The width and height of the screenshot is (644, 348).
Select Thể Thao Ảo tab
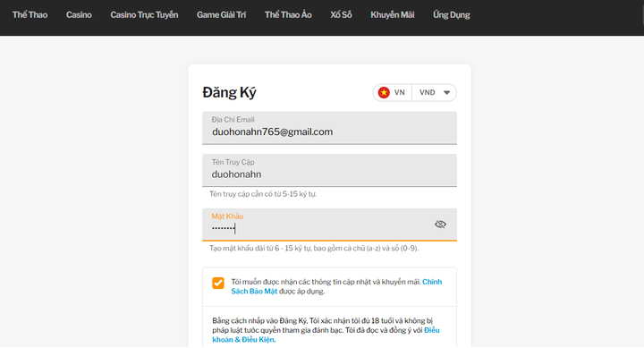[x=288, y=15]
